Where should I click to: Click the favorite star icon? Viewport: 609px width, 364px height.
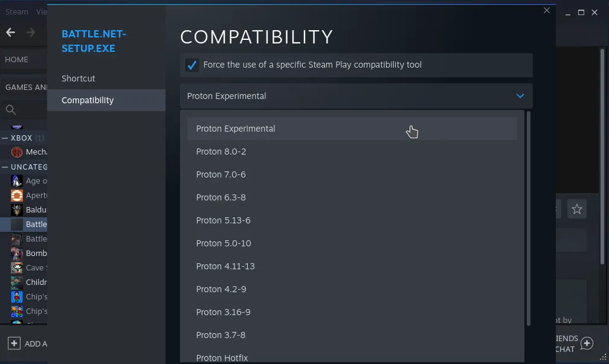[x=576, y=209]
